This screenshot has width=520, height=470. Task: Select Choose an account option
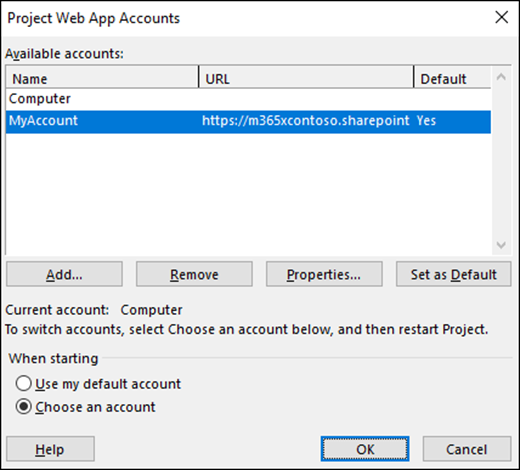click(85, 407)
